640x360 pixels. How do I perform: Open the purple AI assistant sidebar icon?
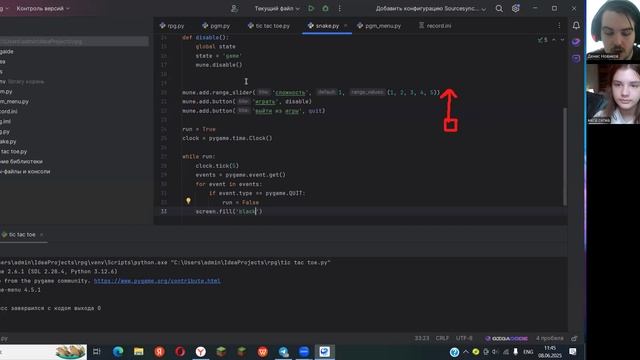(x=576, y=42)
